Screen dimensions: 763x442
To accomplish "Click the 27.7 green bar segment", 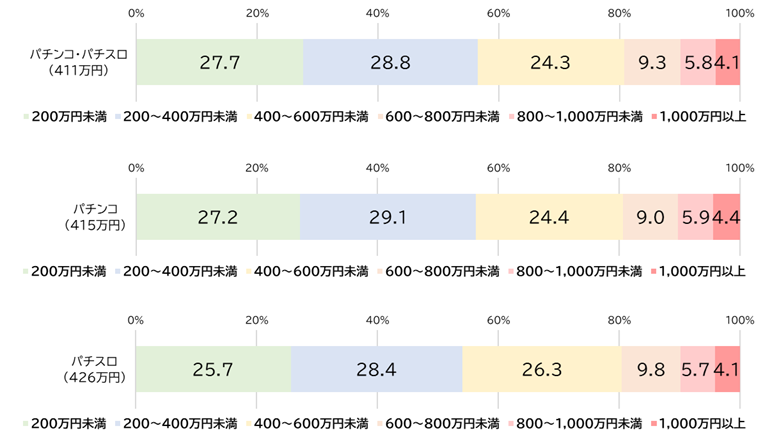I will tap(219, 62).
